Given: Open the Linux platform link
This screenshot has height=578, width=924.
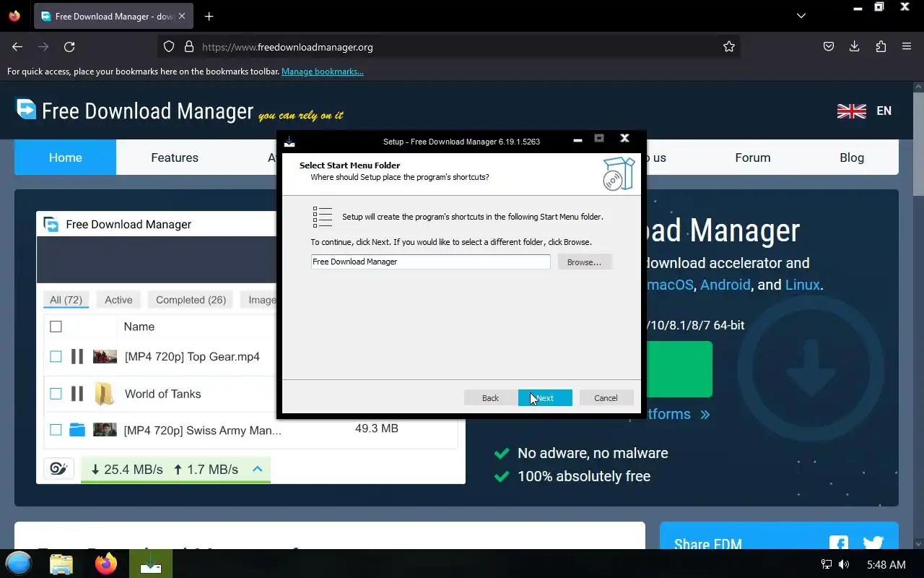Looking at the screenshot, I should (x=802, y=285).
